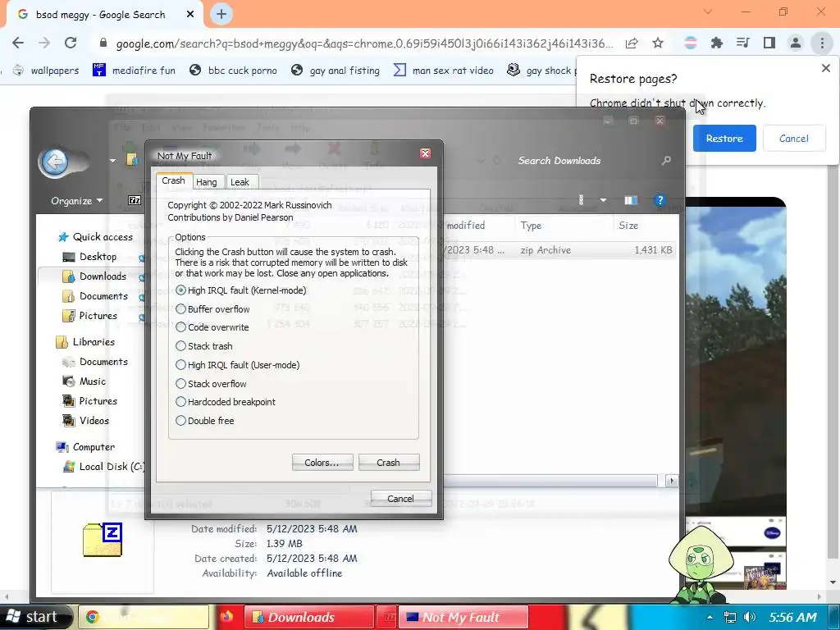This screenshot has width=840, height=630.
Task: Click the Chrome address bar URL
Action: (364, 43)
